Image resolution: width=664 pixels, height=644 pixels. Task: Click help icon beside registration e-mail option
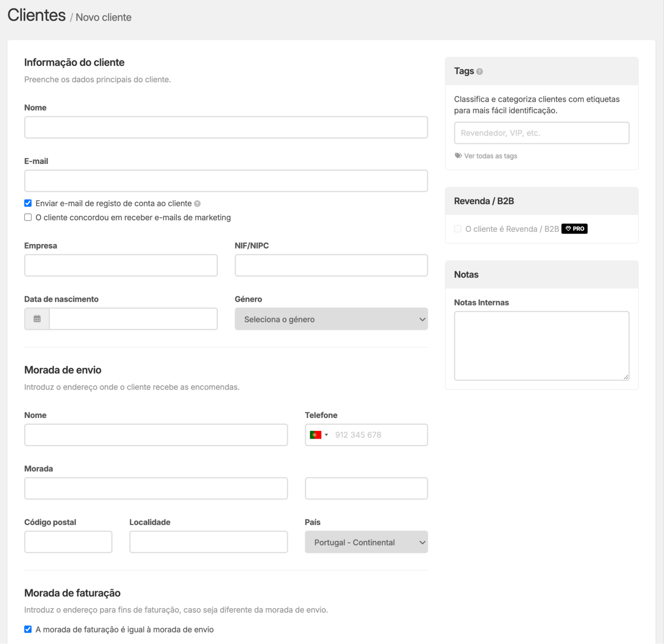pos(197,203)
